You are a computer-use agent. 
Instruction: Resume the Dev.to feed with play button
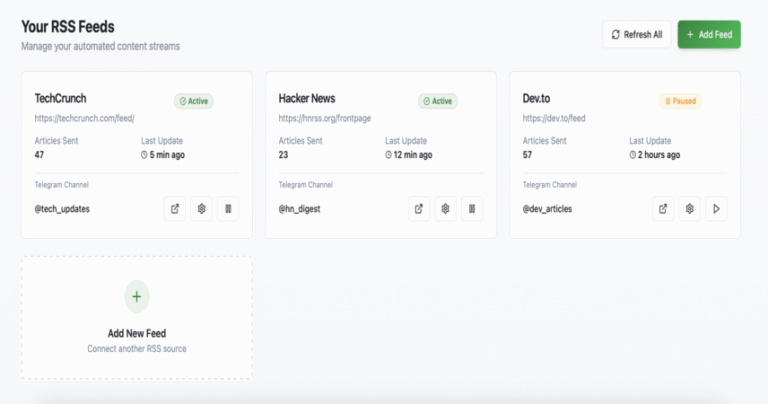(x=716, y=209)
